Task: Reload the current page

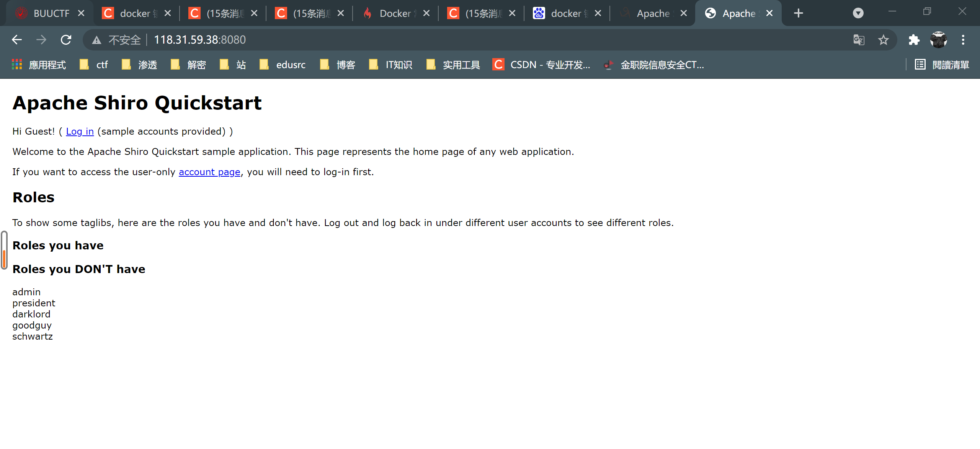Action: 66,40
